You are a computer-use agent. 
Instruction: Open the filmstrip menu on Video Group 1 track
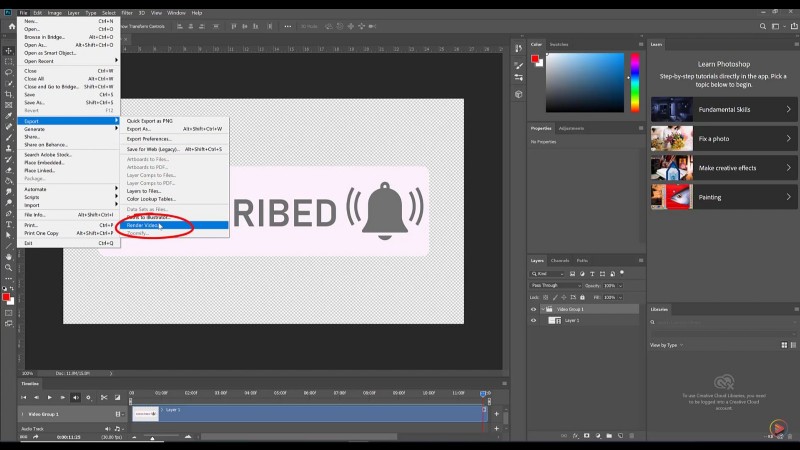click(119, 414)
